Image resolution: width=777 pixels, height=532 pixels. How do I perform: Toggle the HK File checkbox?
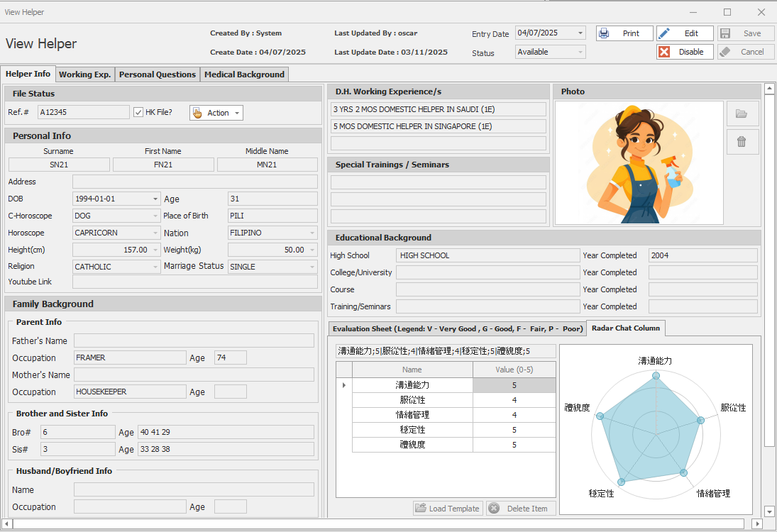(138, 112)
